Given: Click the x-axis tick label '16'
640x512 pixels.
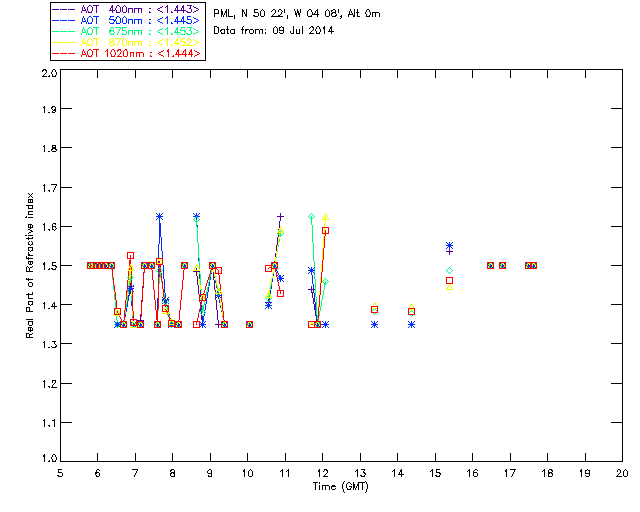Looking at the screenshot, I should pyautogui.click(x=472, y=473).
